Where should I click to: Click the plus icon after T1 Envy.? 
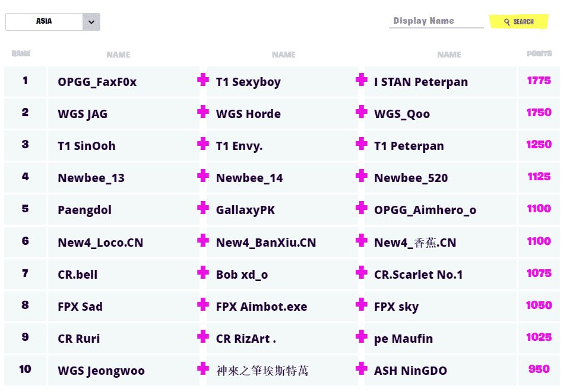click(x=362, y=144)
